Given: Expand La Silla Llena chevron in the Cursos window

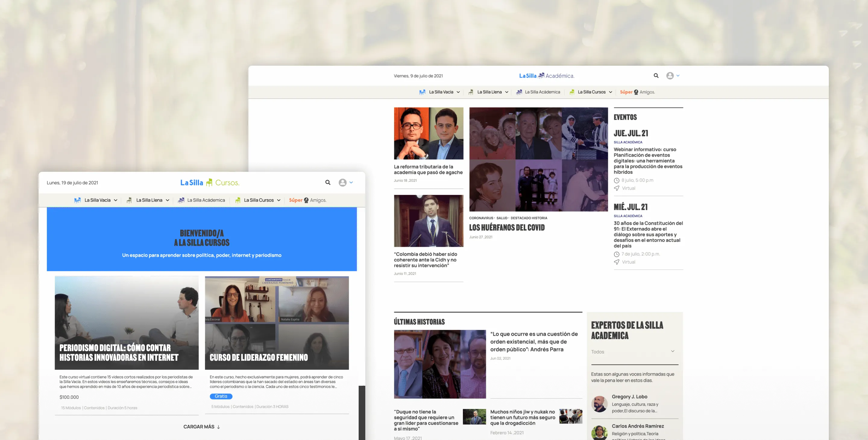Looking at the screenshot, I should 168,200.
